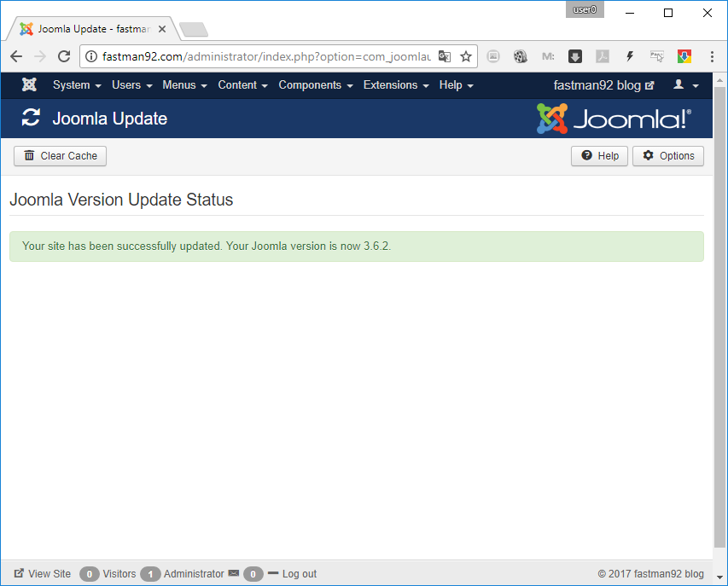The width and height of the screenshot is (728, 586).
Task: Open the Chrome three-dot menu
Action: [712, 56]
